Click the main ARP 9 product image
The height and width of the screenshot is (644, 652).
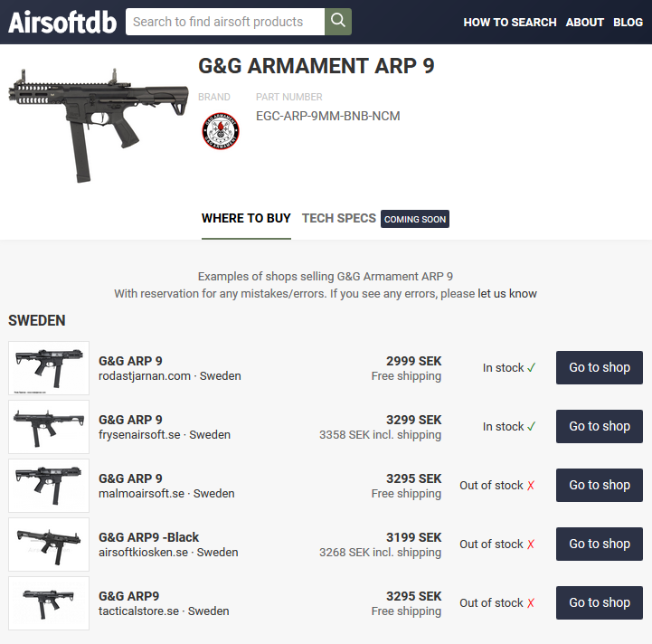click(x=99, y=125)
